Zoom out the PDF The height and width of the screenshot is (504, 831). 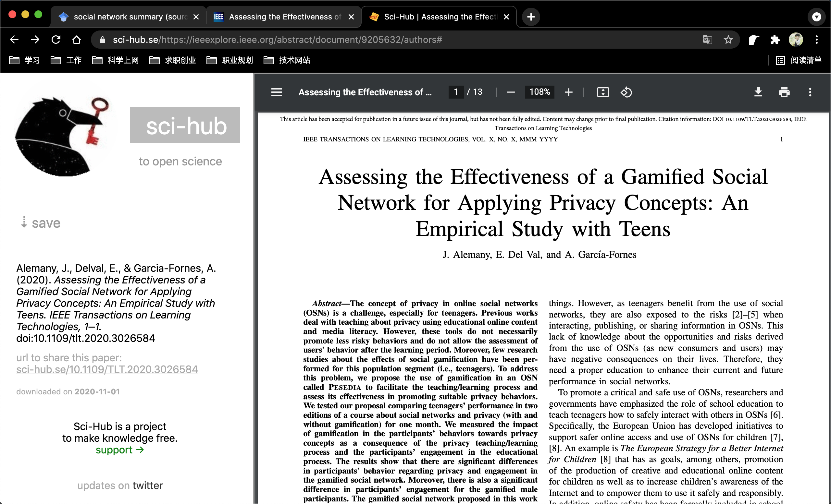point(511,92)
